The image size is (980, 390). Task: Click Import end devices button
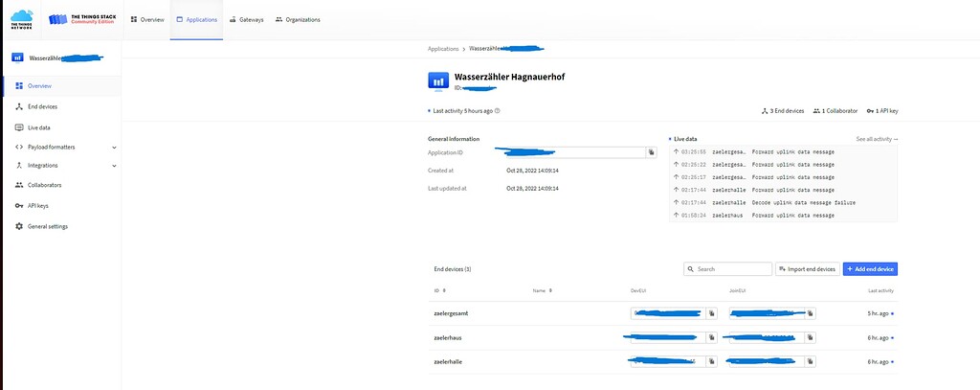pyautogui.click(x=807, y=270)
